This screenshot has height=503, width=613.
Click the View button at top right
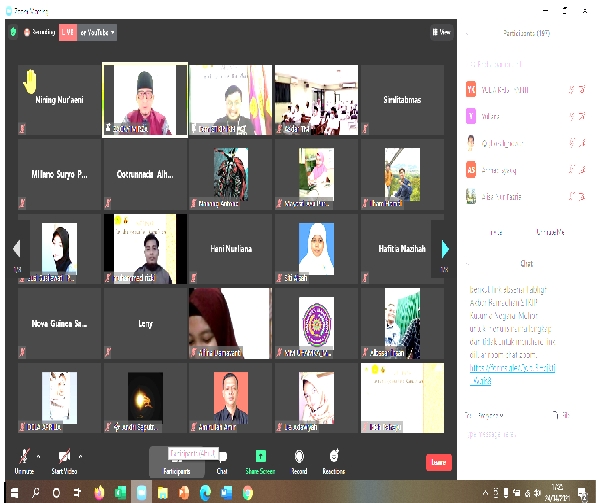pyautogui.click(x=442, y=32)
